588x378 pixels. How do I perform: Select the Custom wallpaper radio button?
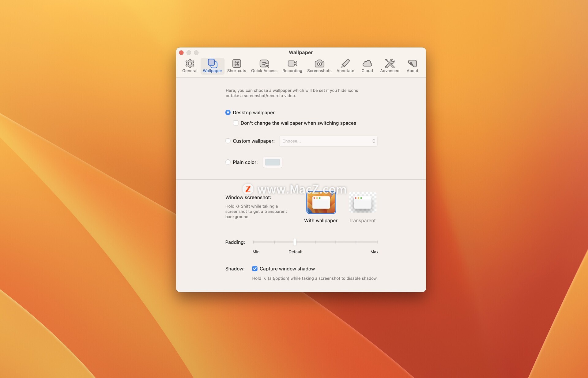228,141
